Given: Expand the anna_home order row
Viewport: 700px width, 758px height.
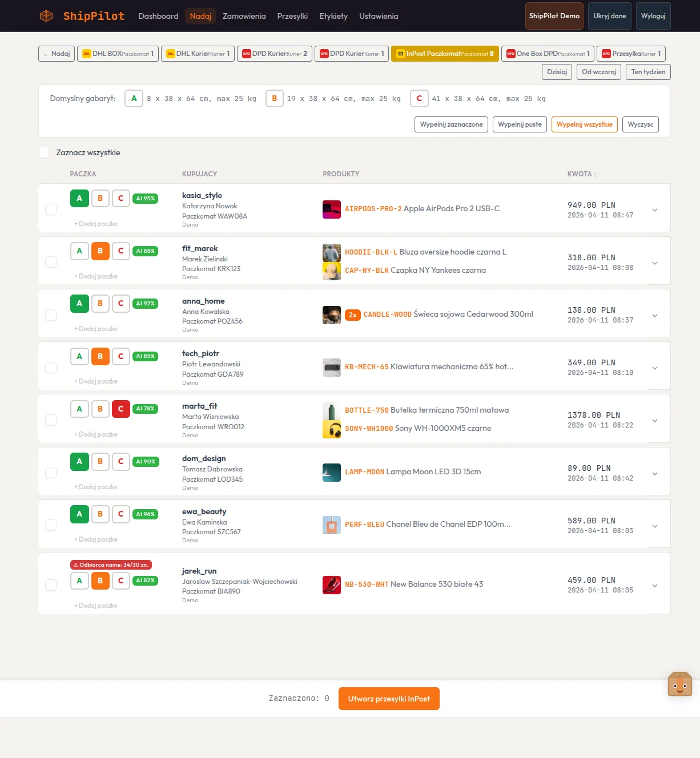Looking at the screenshot, I should pos(655,316).
